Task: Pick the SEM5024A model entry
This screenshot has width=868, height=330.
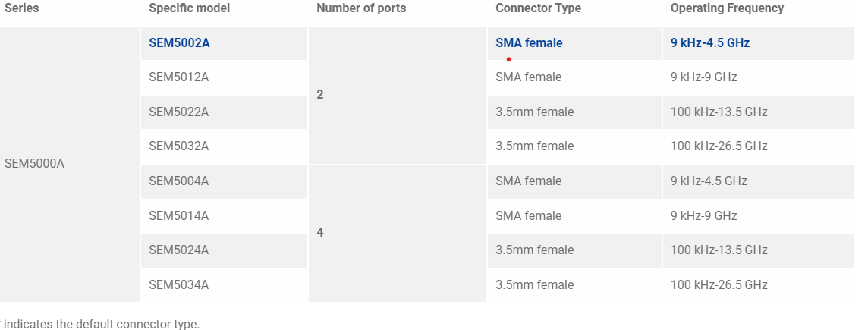Action: tap(224, 250)
